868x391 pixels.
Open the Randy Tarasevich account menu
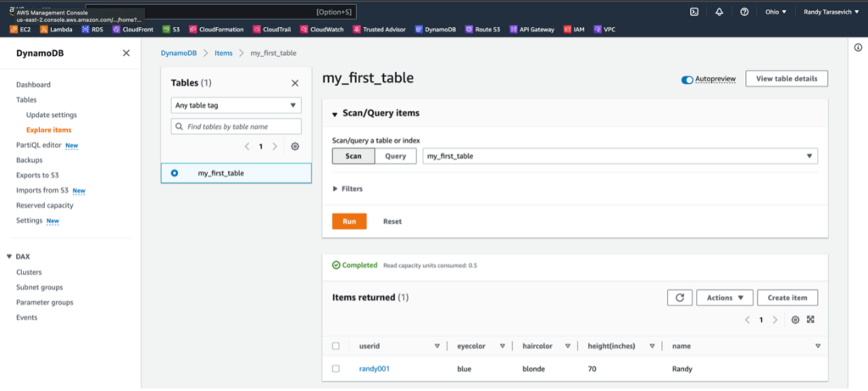tap(831, 12)
